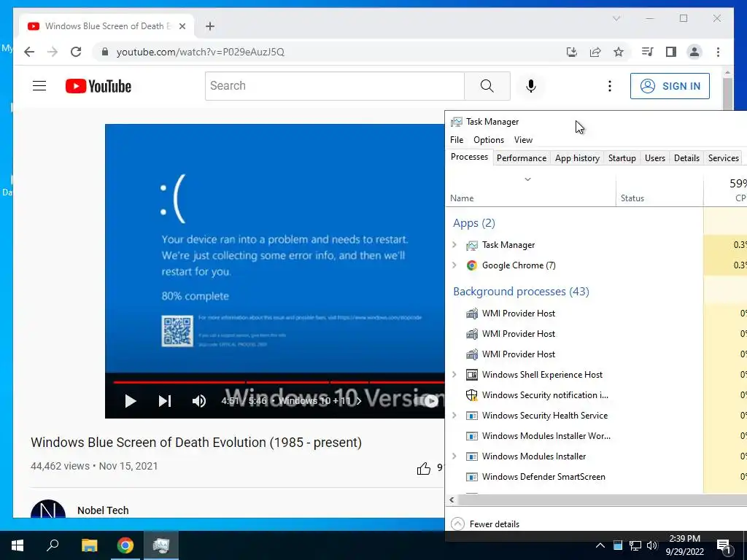The width and height of the screenshot is (747, 560).
Task: Click the red video progress bar
Action: (279, 382)
